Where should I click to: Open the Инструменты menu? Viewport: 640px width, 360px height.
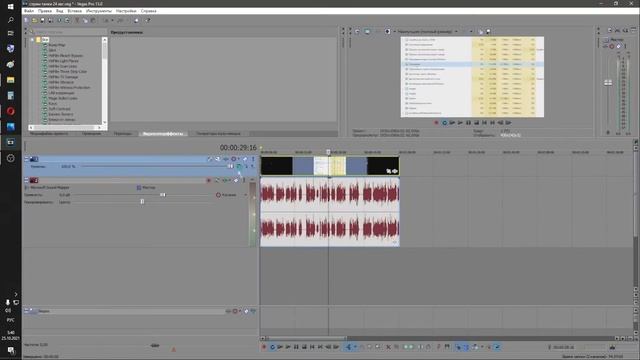pyautogui.click(x=99, y=11)
